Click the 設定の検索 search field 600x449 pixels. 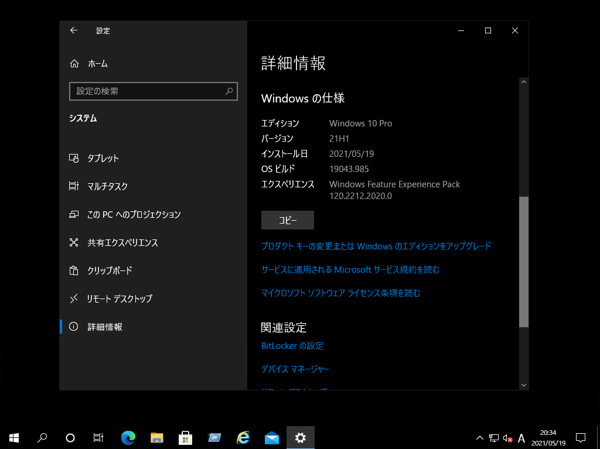(153, 91)
